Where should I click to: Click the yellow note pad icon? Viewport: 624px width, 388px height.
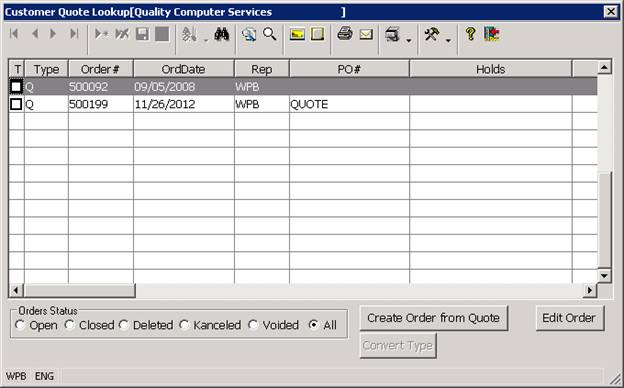[x=317, y=34]
